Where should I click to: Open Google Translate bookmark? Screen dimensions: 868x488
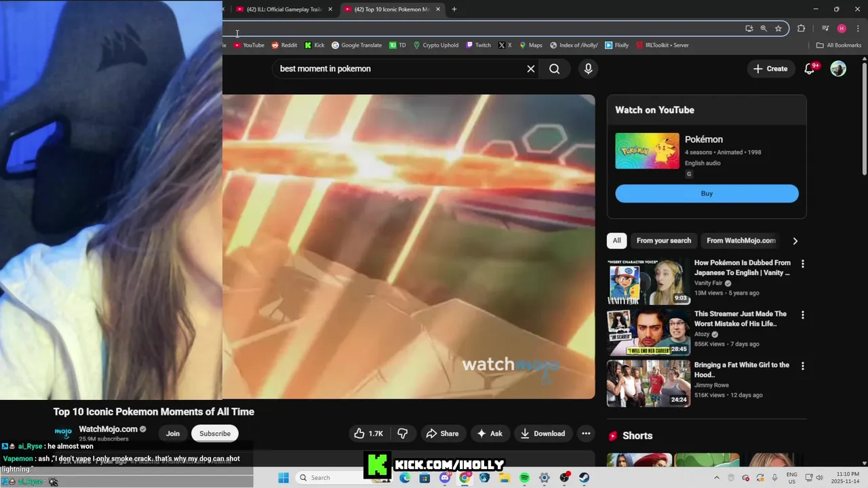click(357, 45)
